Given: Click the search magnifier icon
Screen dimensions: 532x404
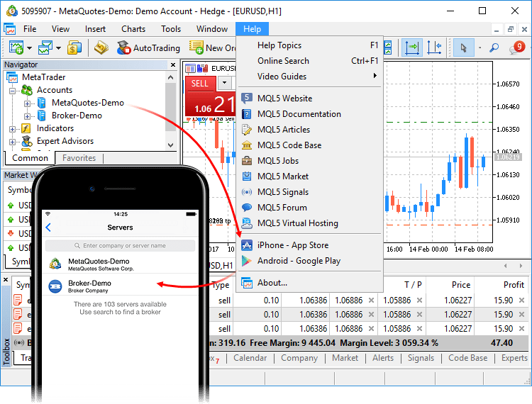Looking at the screenshot, I should tap(494, 47).
